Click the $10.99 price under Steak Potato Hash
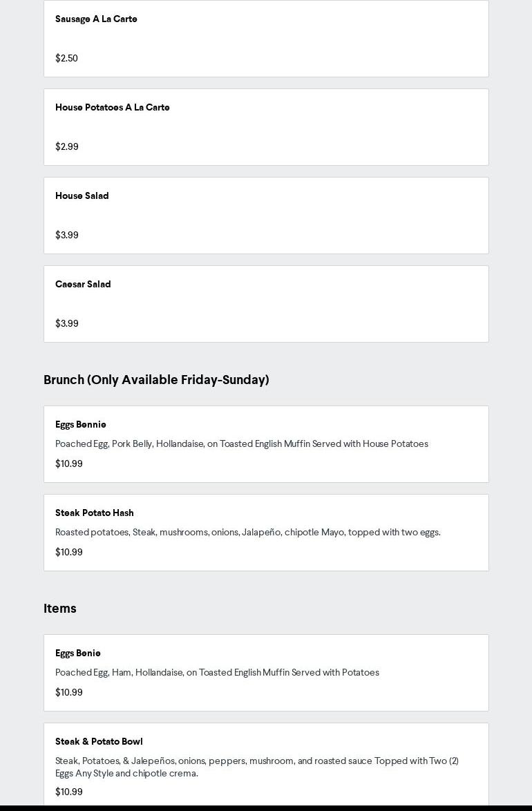The width and height of the screenshot is (532, 811). pyautogui.click(x=69, y=553)
